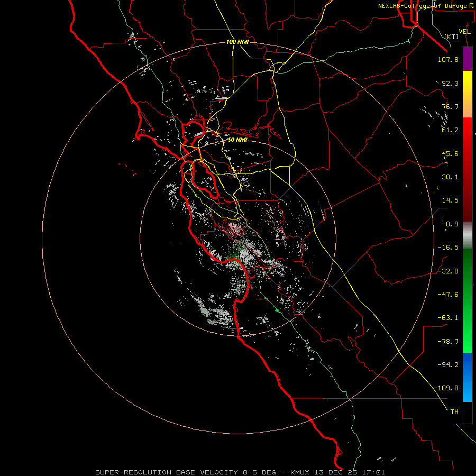Viewport: 476px width, 476px height.
Task: Click the 50 NMI range ring label
Action: pyautogui.click(x=237, y=140)
